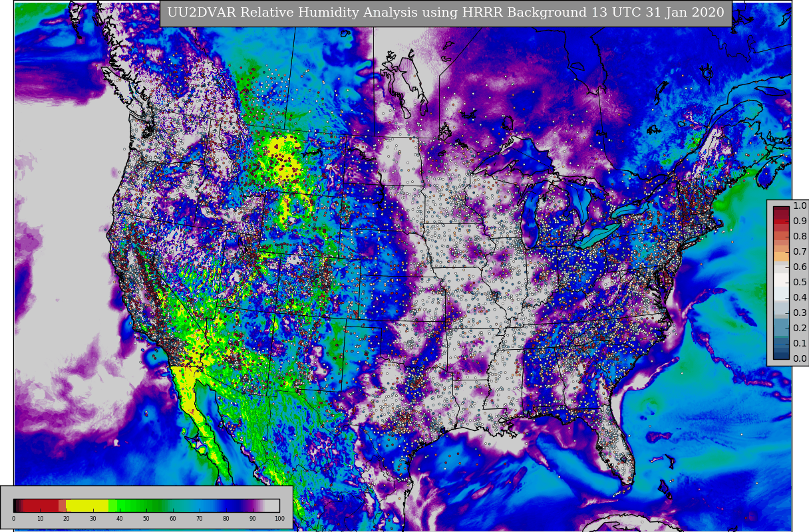Click the "70" tick label on humidity colorbar

(x=200, y=519)
